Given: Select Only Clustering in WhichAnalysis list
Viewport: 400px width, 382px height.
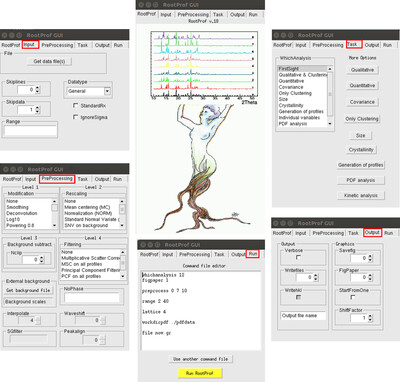Looking at the screenshot, I should (x=295, y=93).
